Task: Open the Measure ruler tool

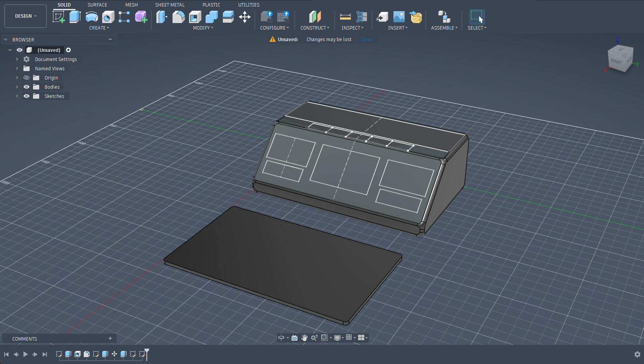Action: 345,17
